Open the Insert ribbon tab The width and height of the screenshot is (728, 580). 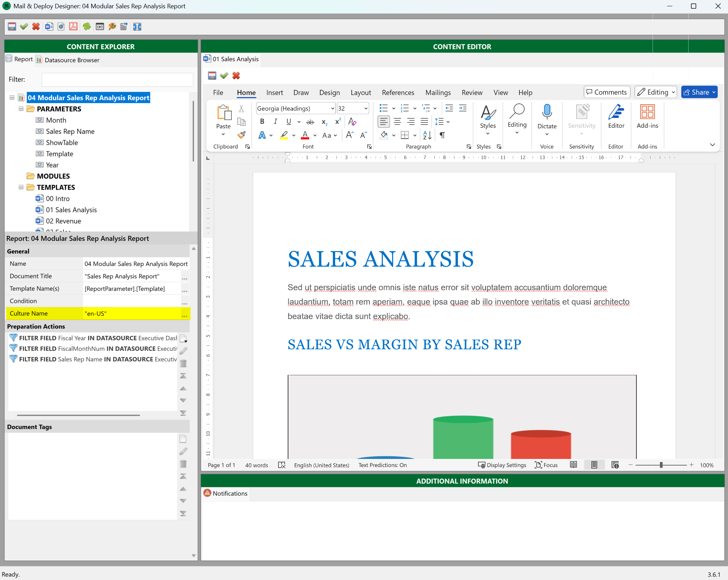(x=274, y=93)
